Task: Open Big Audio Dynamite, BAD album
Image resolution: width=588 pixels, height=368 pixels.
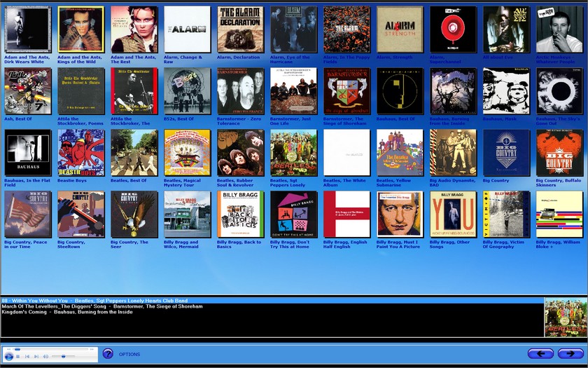Action: (454, 153)
